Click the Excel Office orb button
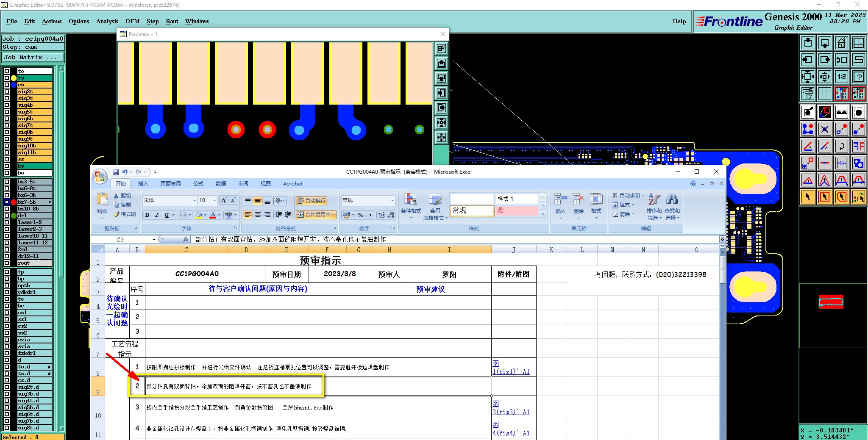 100,177
